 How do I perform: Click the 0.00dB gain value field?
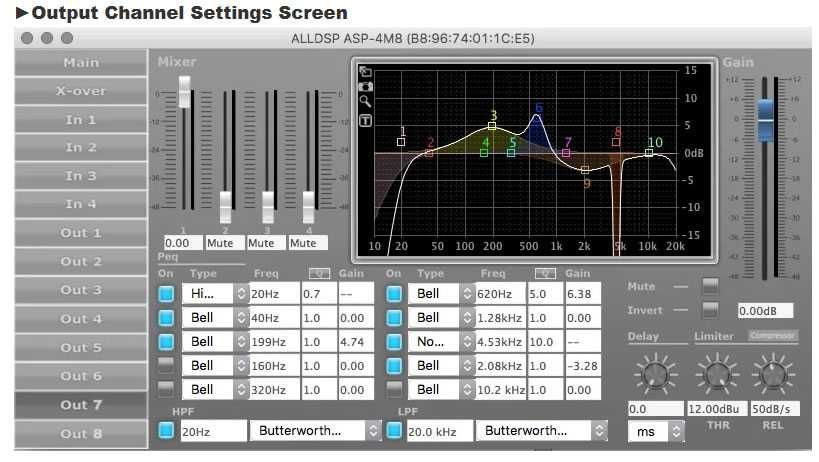tap(765, 311)
